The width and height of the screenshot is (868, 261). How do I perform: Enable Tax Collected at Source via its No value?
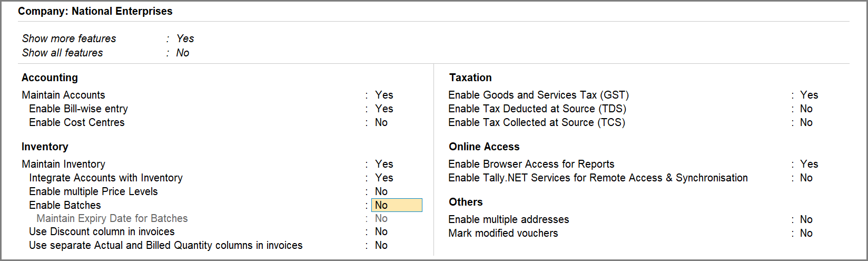coord(806,122)
